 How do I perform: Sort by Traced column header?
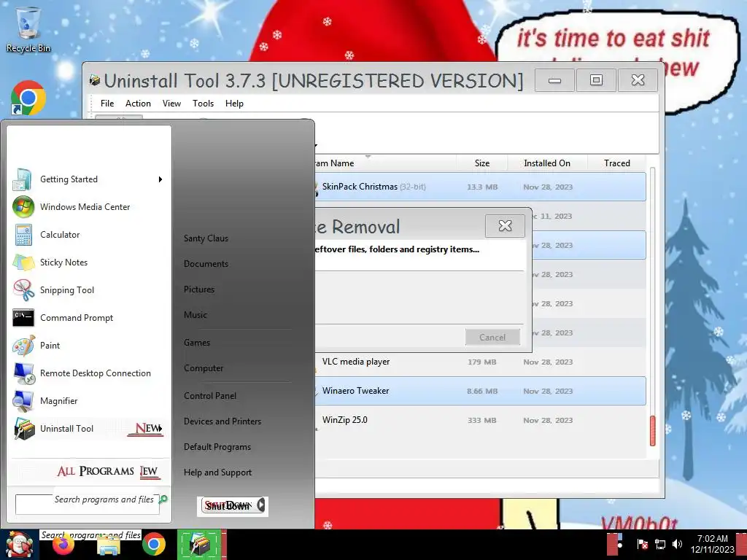tap(617, 163)
